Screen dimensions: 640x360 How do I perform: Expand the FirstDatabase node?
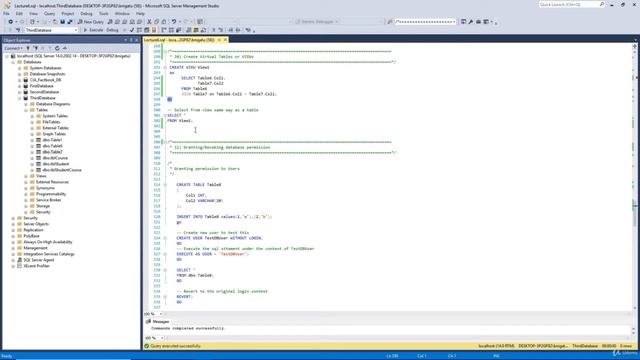[x=20, y=86]
